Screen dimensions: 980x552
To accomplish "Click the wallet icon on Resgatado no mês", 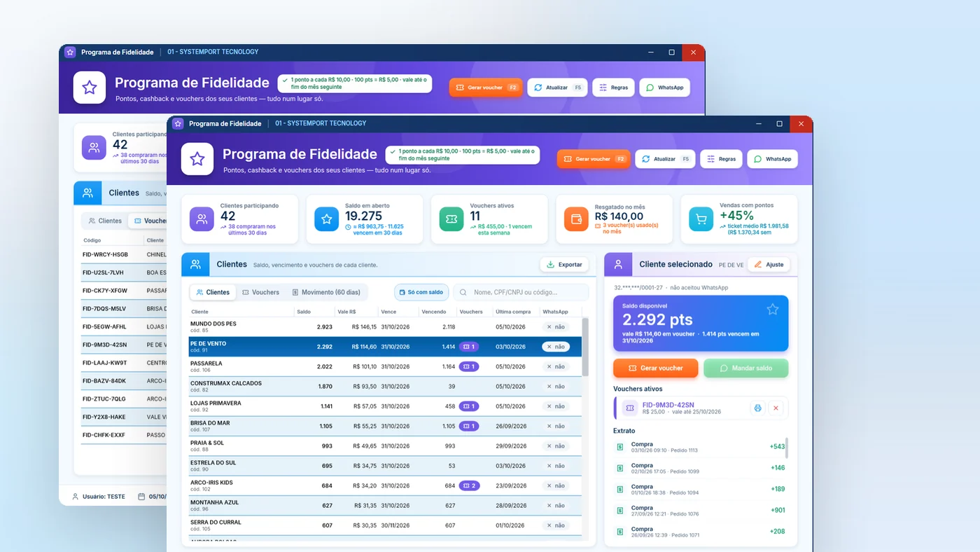I will (x=576, y=219).
